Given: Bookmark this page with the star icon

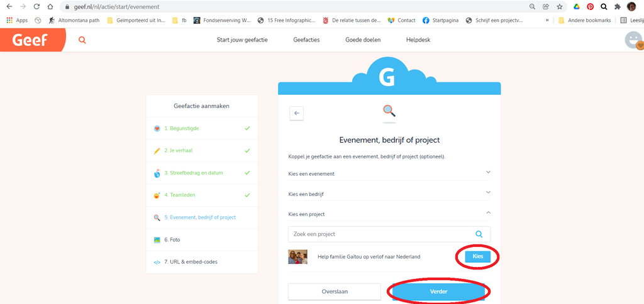Looking at the screenshot, I should (559, 6).
